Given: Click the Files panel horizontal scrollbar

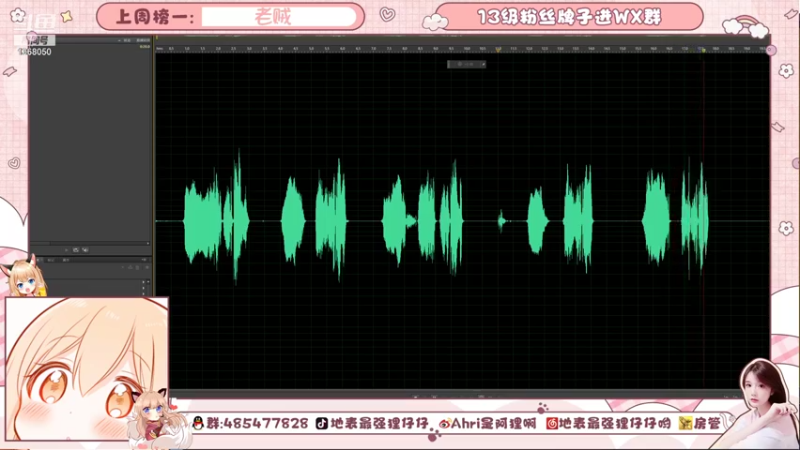Looking at the screenshot, I should click(x=91, y=243).
